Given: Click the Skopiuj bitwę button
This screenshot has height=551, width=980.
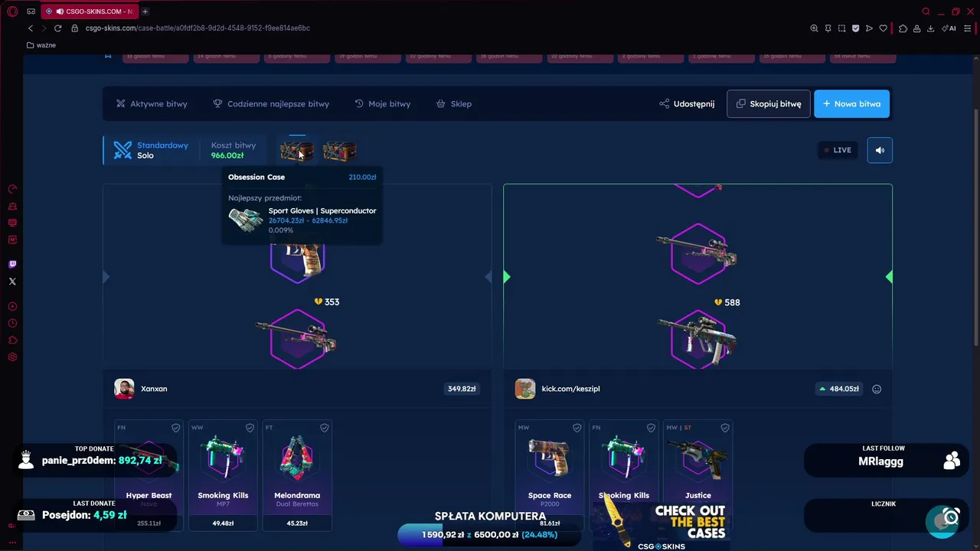Looking at the screenshot, I should tap(768, 104).
